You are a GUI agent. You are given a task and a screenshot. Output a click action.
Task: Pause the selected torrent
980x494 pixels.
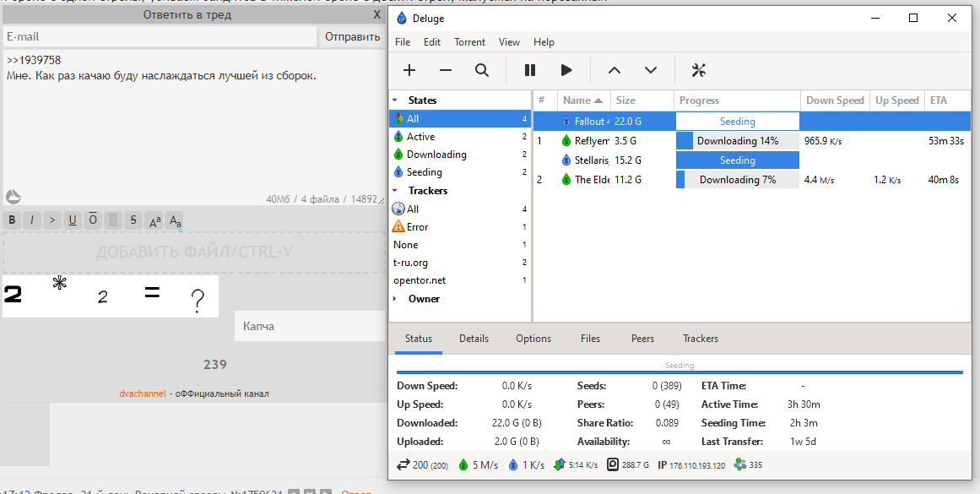(x=530, y=70)
